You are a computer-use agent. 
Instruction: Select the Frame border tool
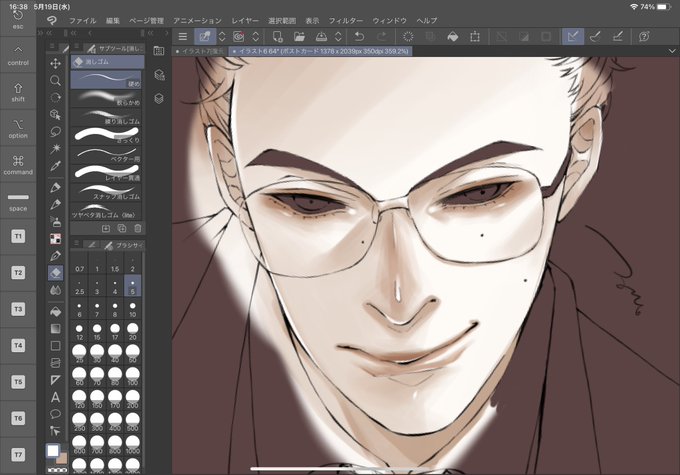coord(55,363)
